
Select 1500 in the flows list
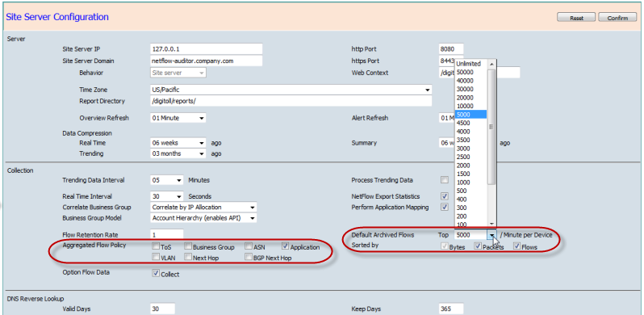[x=471, y=174]
